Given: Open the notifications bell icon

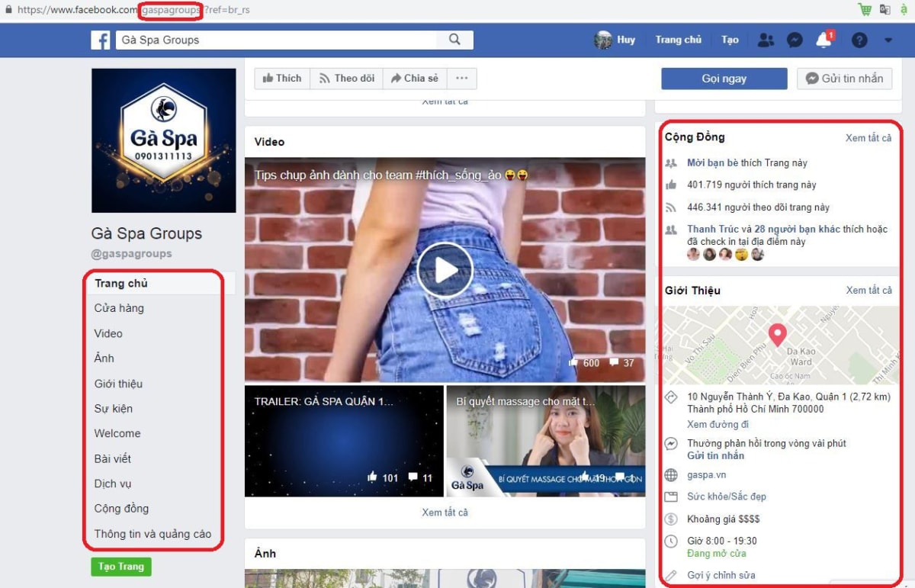Looking at the screenshot, I should (824, 40).
